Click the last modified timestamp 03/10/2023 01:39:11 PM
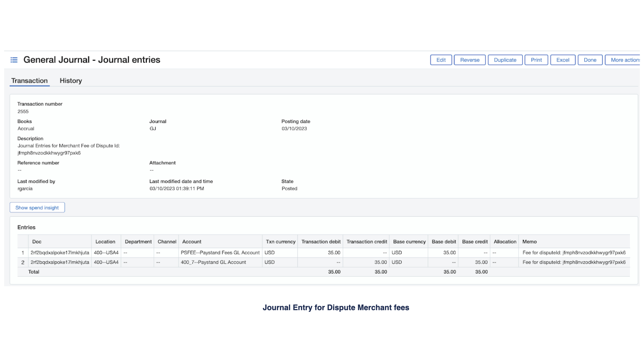 click(x=177, y=189)
